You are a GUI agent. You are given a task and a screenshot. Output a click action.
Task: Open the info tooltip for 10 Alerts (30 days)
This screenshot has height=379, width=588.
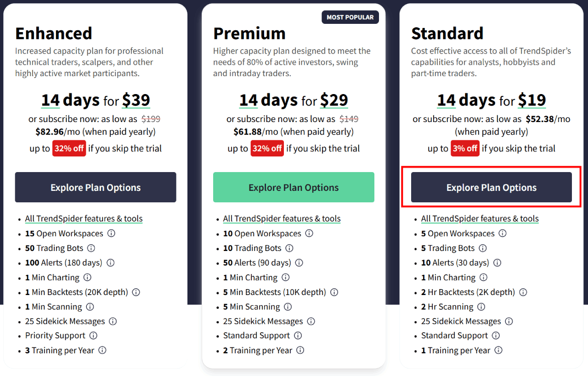[x=497, y=263]
